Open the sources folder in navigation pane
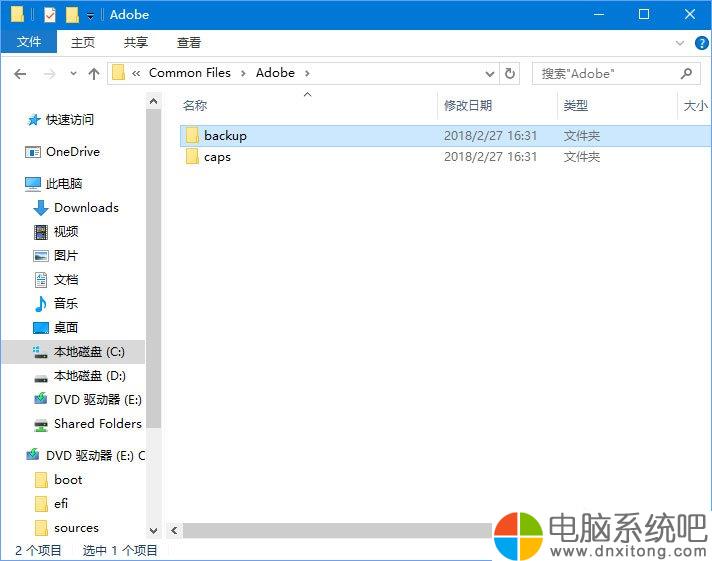The height and width of the screenshot is (561, 712). pos(76,527)
